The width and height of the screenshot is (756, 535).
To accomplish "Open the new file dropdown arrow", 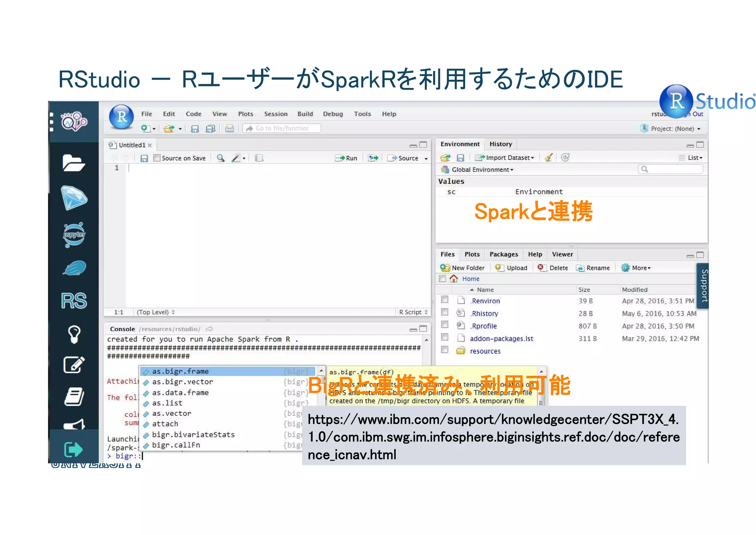I will [154, 129].
